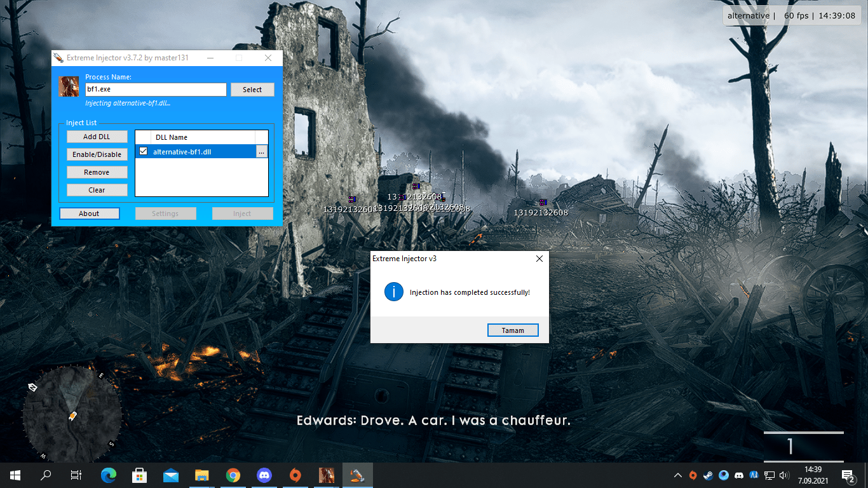This screenshot has width=868, height=488.
Task: Open Task View from the taskbar
Action: (76, 475)
